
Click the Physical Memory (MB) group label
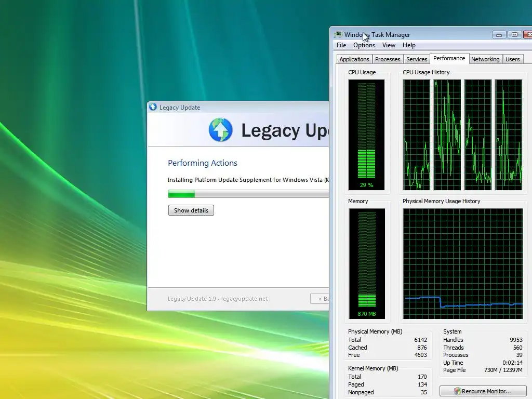click(375, 331)
